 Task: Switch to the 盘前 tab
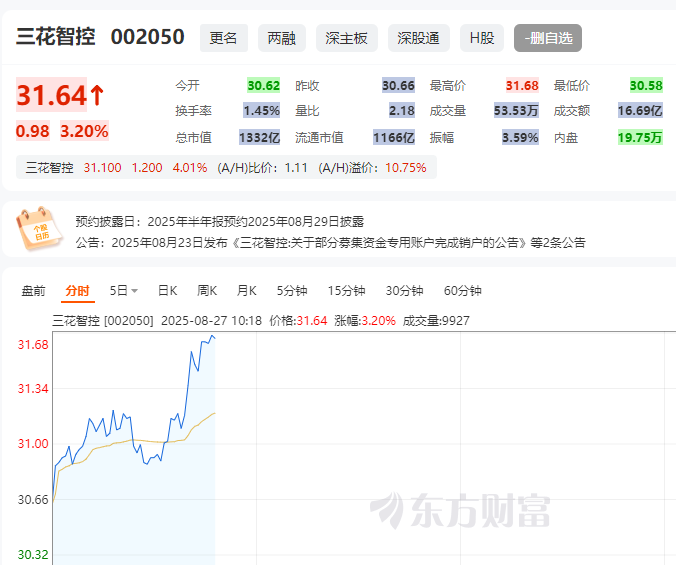pos(34,291)
